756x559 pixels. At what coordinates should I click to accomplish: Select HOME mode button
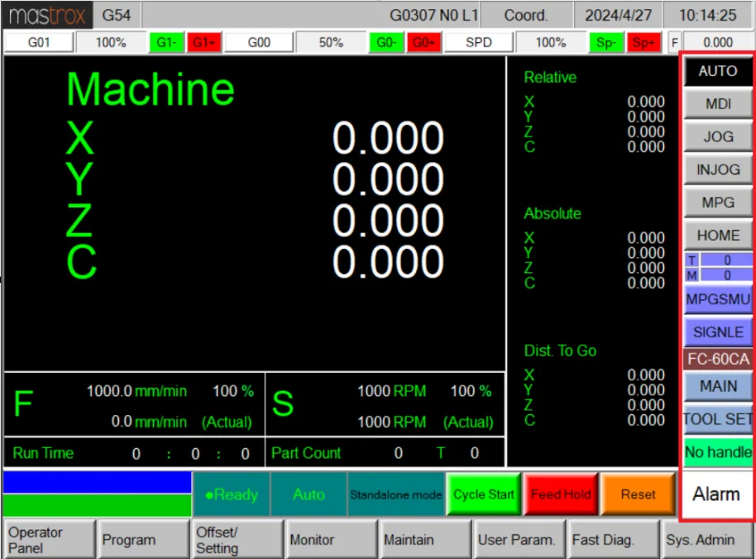pyautogui.click(x=718, y=235)
